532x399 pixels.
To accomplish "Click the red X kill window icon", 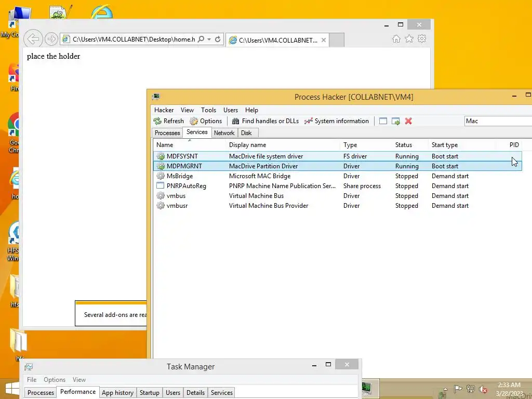I will click(408, 121).
